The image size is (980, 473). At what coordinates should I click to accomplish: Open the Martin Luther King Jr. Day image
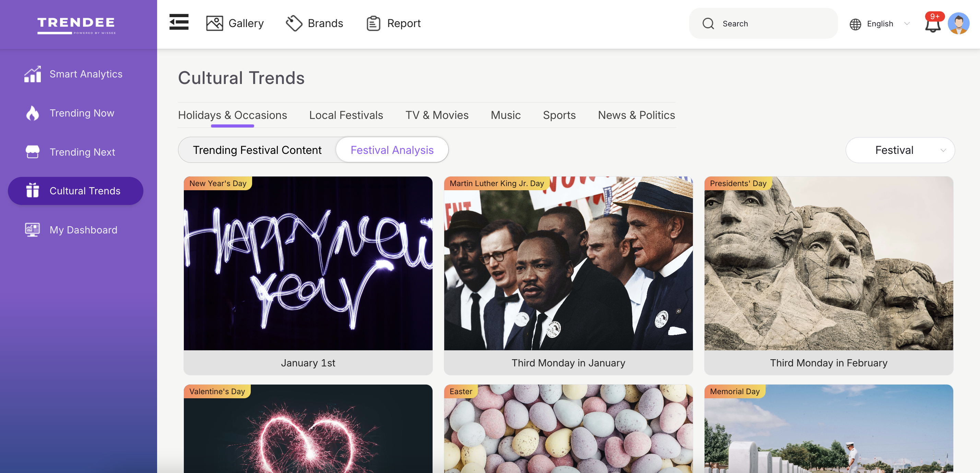click(568, 263)
